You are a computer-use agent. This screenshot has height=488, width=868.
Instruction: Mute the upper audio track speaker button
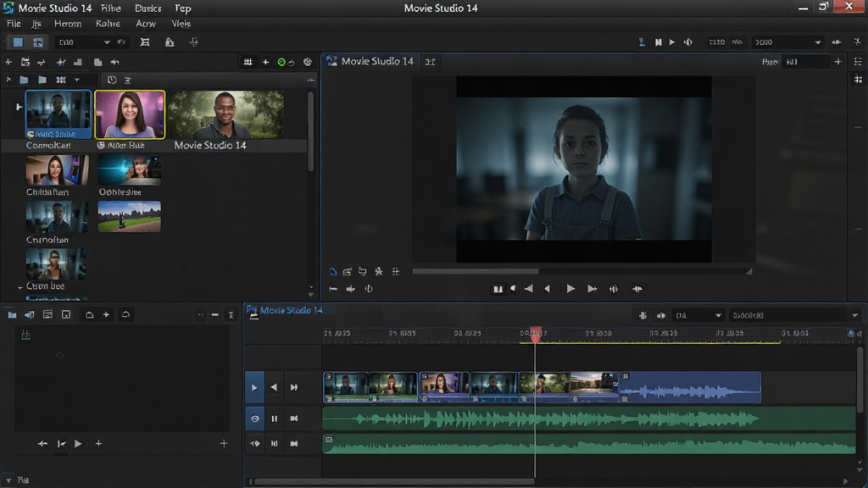[x=294, y=419]
